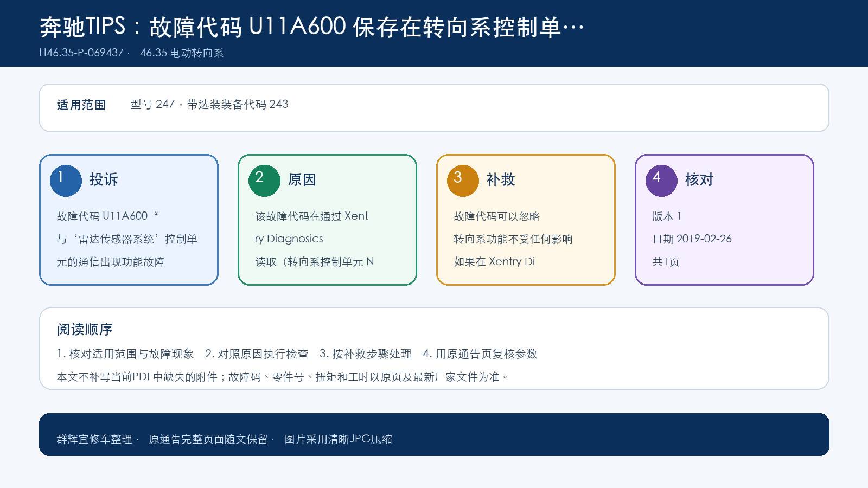This screenshot has width=868, height=488.
Task: Click the orange number 3 circle badge
Action: click(463, 181)
